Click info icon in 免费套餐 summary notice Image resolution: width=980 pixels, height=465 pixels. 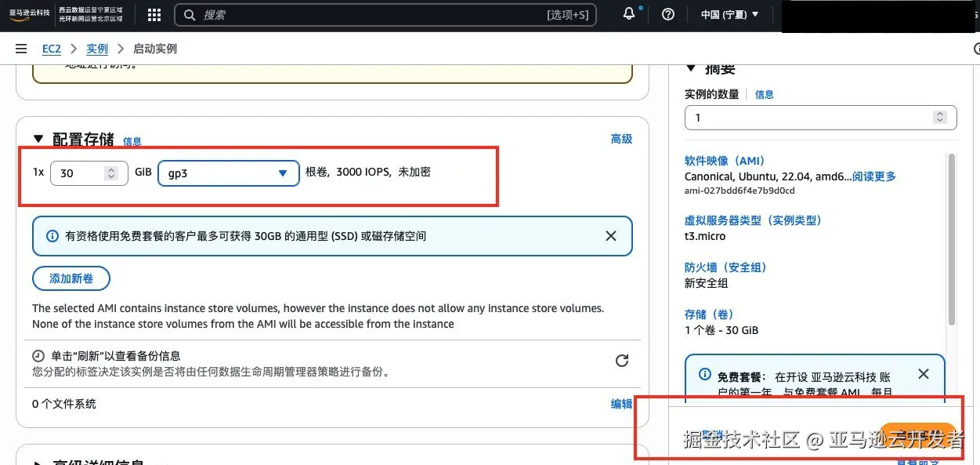tap(705, 374)
